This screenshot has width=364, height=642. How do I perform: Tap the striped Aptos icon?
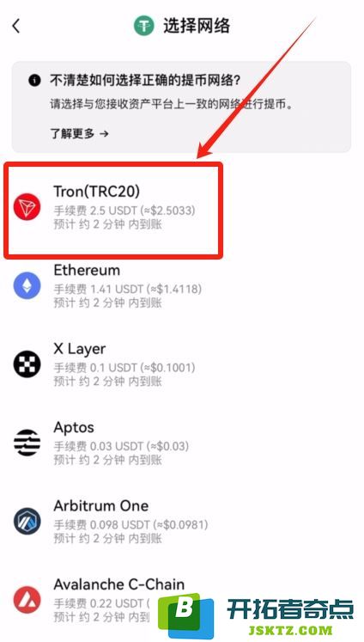(27, 443)
